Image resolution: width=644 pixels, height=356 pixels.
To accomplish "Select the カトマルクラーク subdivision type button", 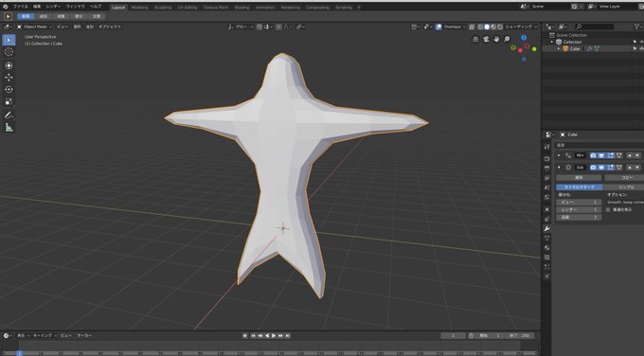I will pyautogui.click(x=579, y=187).
